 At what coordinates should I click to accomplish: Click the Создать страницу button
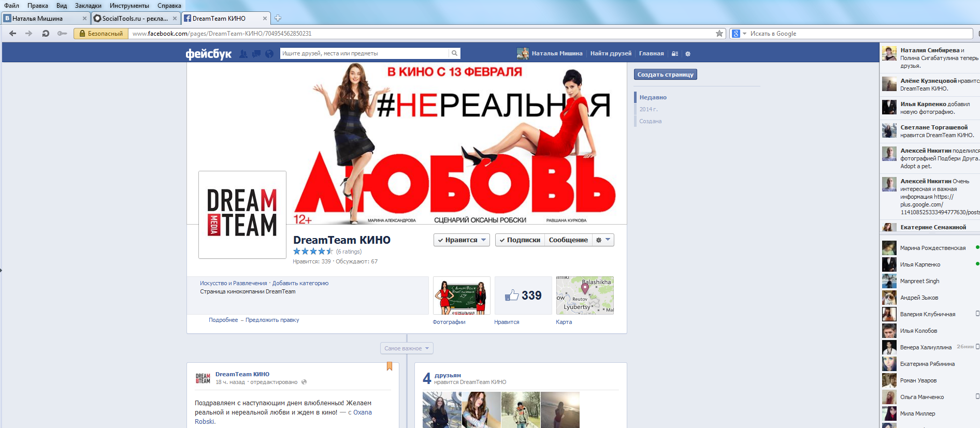[665, 75]
